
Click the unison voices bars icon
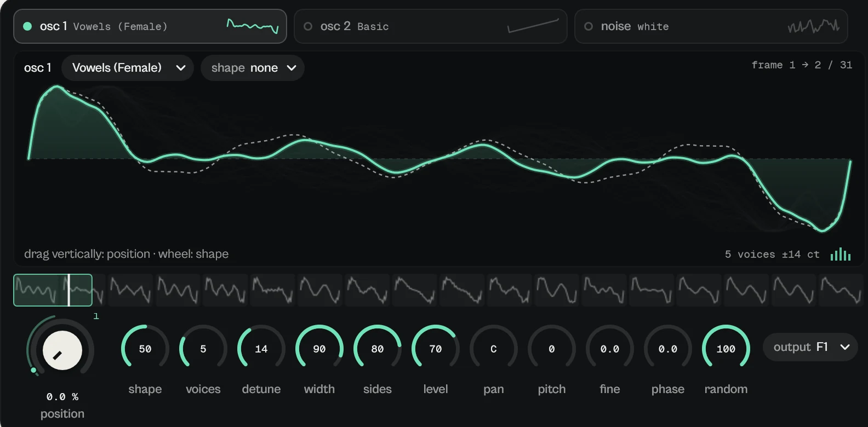point(841,254)
